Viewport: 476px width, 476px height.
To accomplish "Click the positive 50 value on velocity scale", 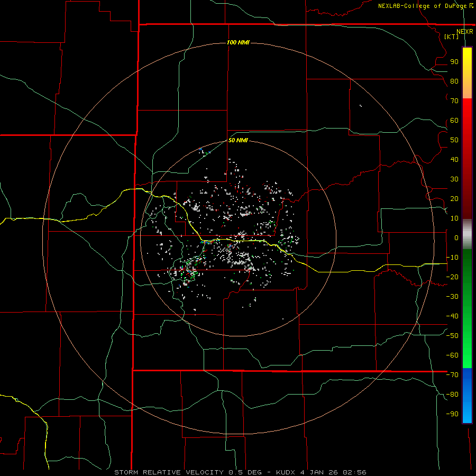I will click(454, 140).
